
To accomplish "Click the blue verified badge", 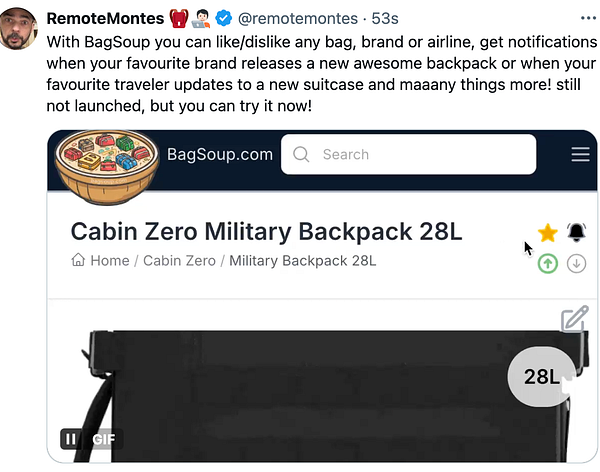I will click(224, 18).
